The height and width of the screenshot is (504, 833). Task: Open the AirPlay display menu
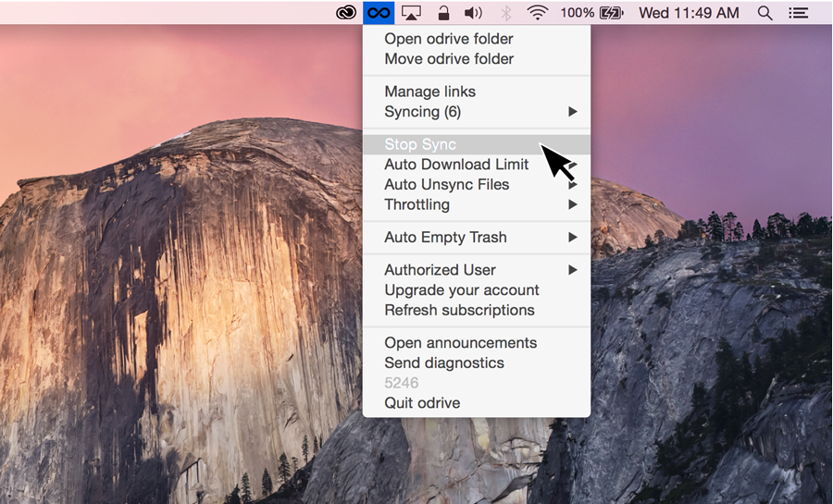pos(411,13)
